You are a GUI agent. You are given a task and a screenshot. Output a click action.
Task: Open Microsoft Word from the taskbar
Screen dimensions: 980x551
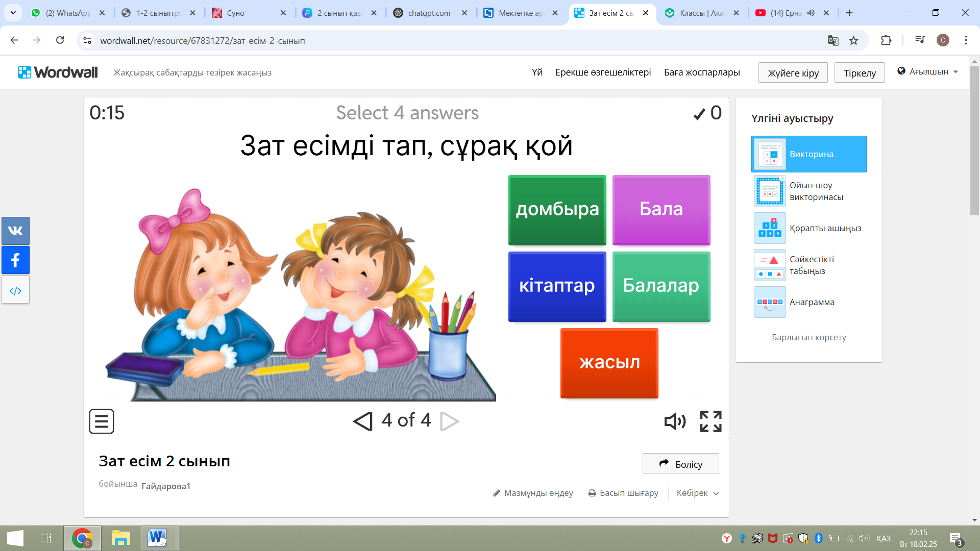tap(158, 538)
